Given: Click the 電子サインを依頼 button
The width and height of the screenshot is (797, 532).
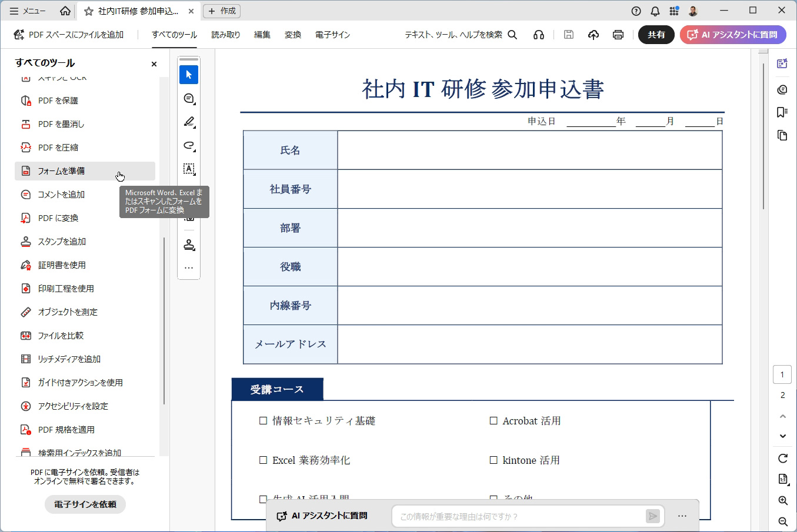Looking at the screenshot, I should coord(85,504).
